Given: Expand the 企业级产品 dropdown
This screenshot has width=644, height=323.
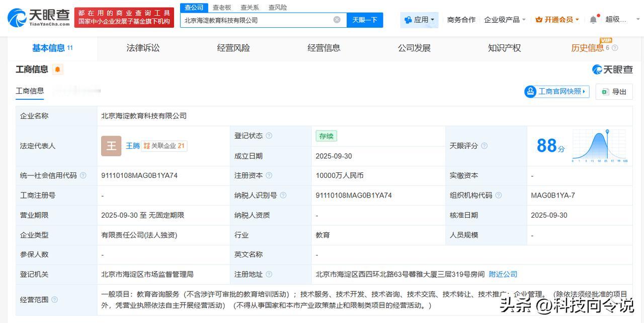Looking at the screenshot, I should [505, 20].
